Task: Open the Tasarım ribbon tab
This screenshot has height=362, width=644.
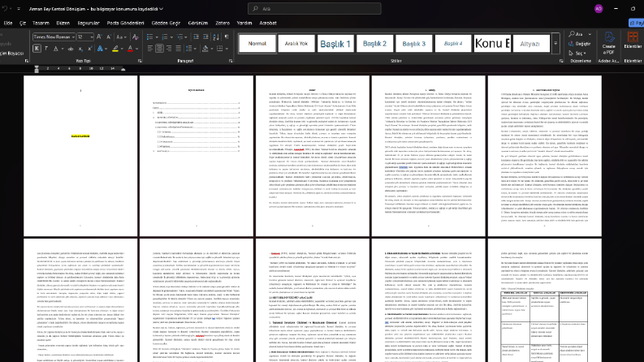Action: (41, 23)
